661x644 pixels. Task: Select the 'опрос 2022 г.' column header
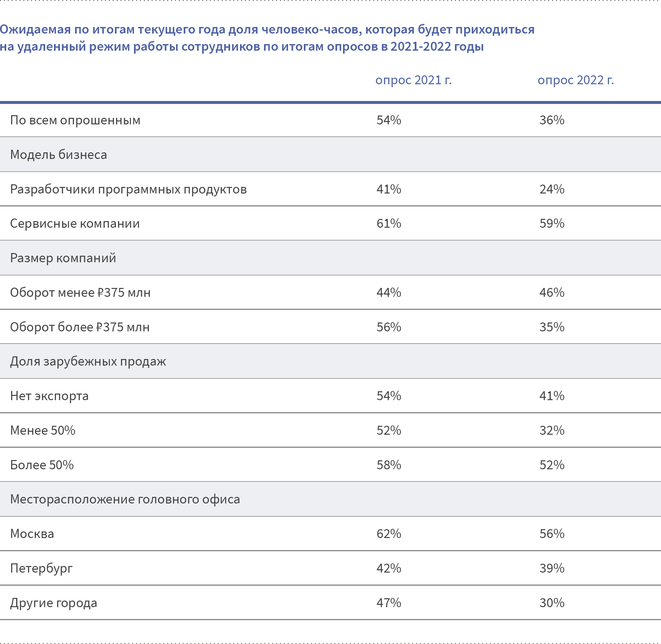[576, 80]
